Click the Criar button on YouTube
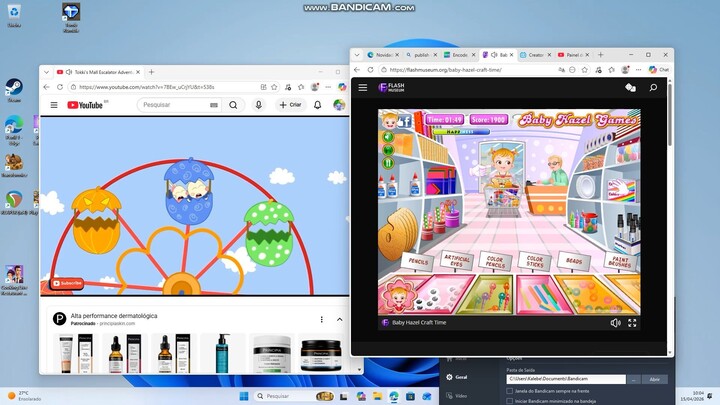 tap(290, 105)
